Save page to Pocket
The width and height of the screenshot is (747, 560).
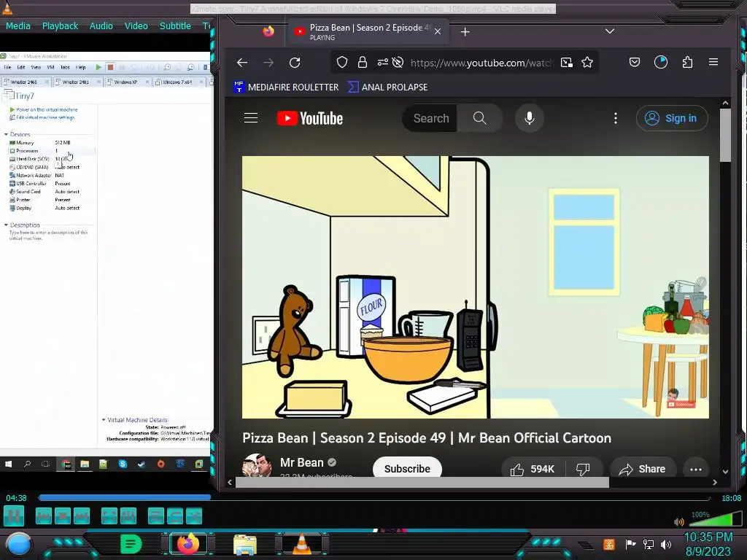pyautogui.click(x=635, y=63)
